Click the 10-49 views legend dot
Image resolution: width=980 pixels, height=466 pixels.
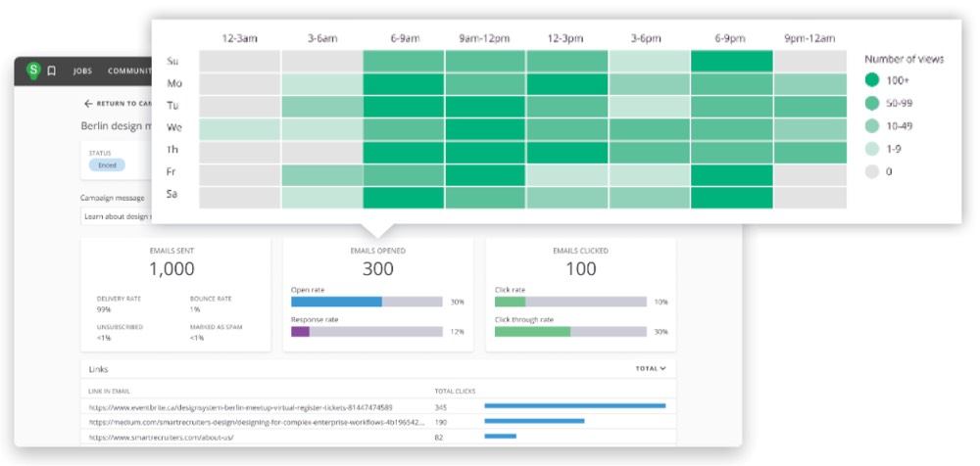pos(873,124)
